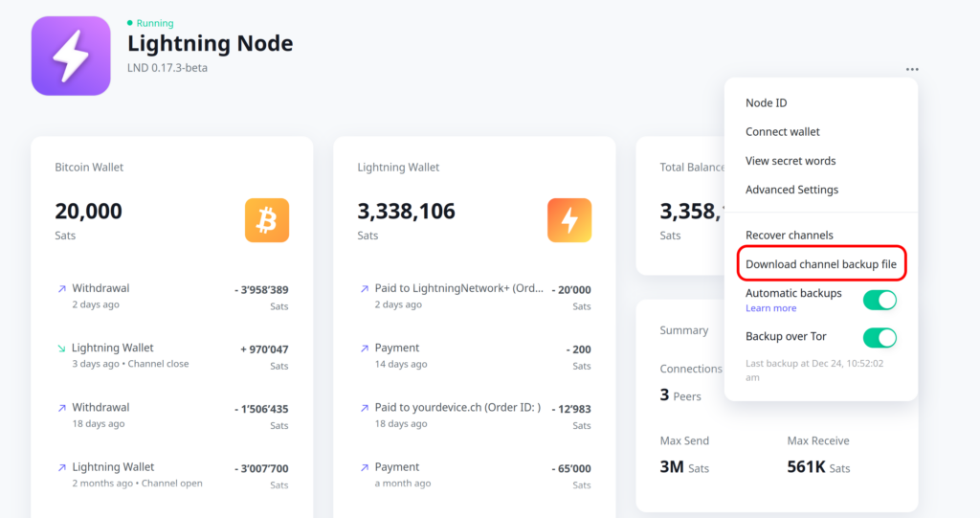Open the Withdrawal -1'506'435 transaction

pos(172,416)
